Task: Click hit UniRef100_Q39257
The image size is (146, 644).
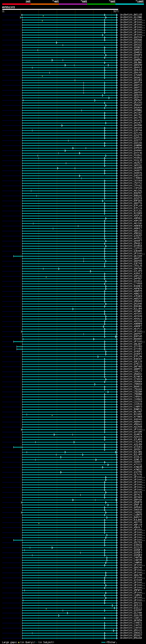Action: click(x=131, y=236)
